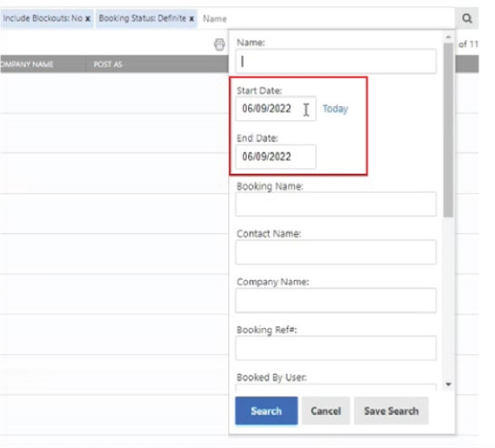Click the printer icon
This screenshot has width=495, height=448.
tap(219, 44)
